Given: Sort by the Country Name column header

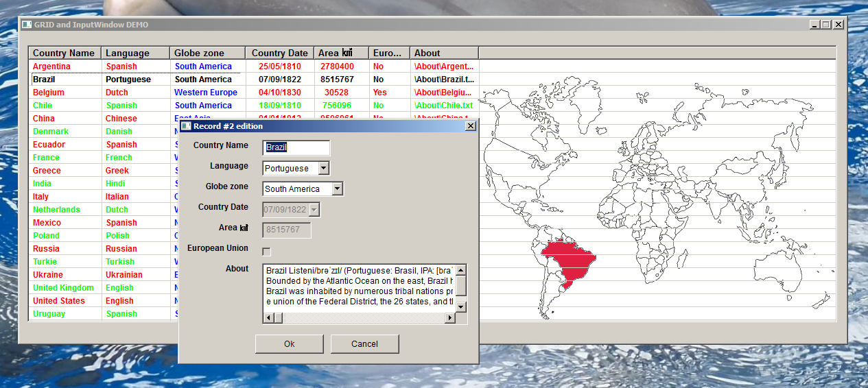Looking at the screenshot, I should pyautogui.click(x=65, y=53).
